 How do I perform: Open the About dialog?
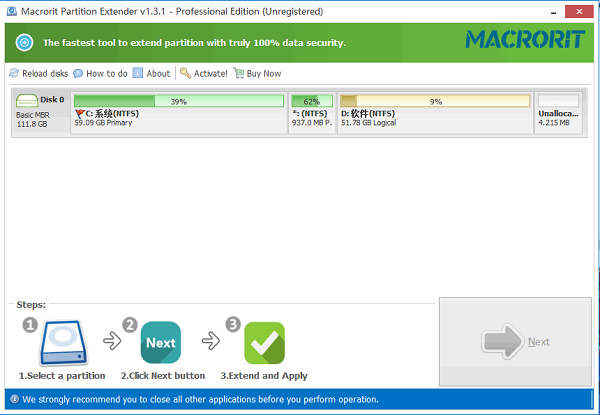151,73
